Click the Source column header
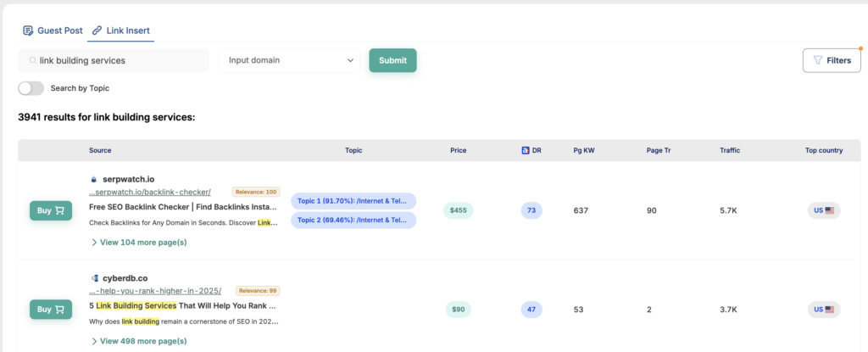This screenshot has height=352, width=868. coord(100,150)
